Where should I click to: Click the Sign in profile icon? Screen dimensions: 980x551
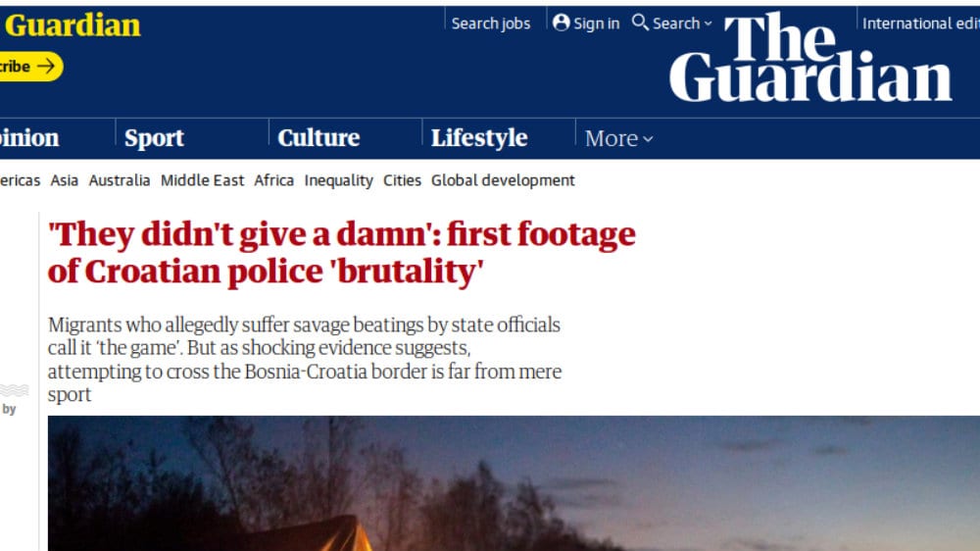562,24
